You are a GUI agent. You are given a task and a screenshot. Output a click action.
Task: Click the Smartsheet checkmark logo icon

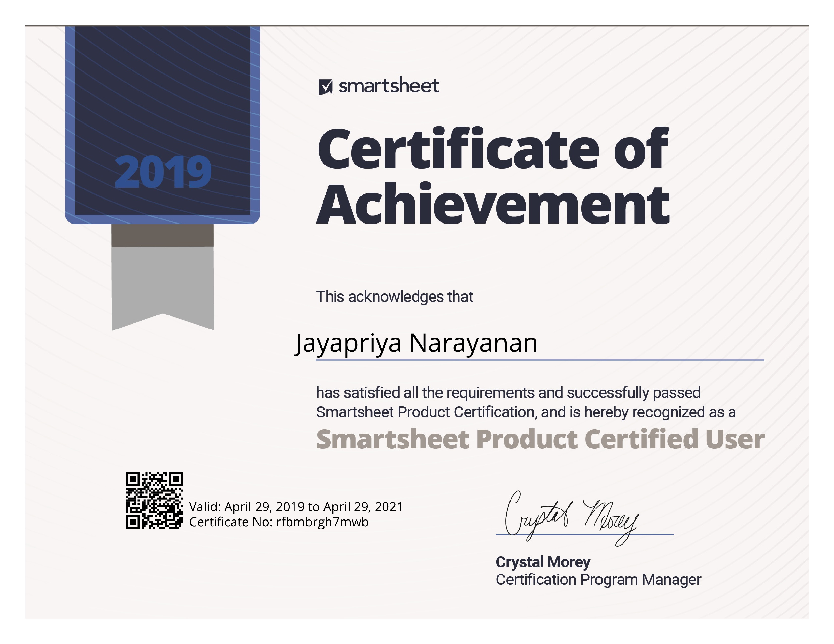click(325, 87)
